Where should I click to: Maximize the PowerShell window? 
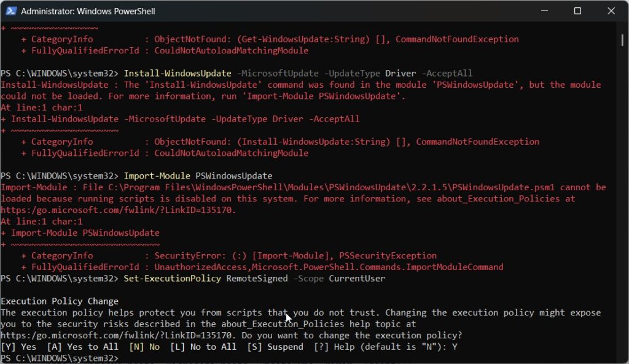[577, 11]
